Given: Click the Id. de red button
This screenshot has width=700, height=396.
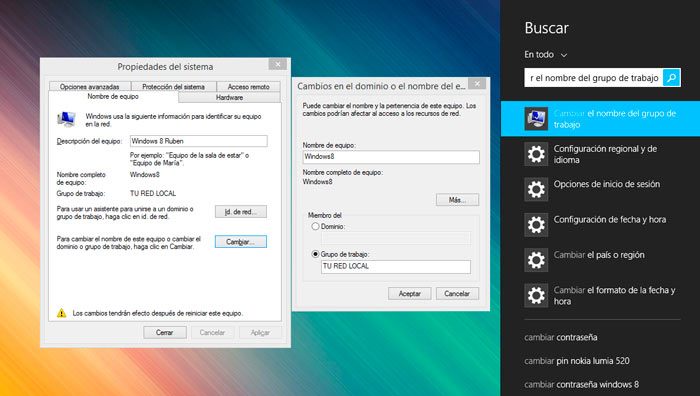Looking at the screenshot, I should (x=241, y=212).
